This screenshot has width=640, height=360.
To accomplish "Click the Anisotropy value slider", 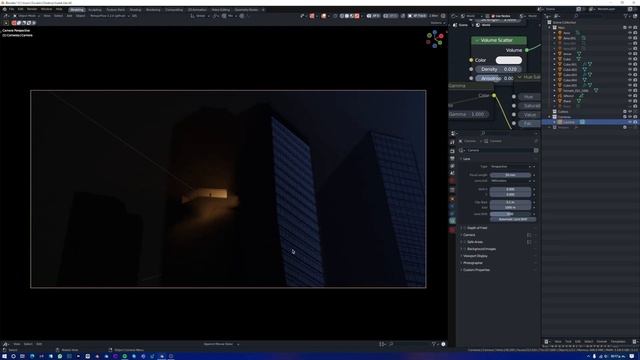I will coord(494,78).
